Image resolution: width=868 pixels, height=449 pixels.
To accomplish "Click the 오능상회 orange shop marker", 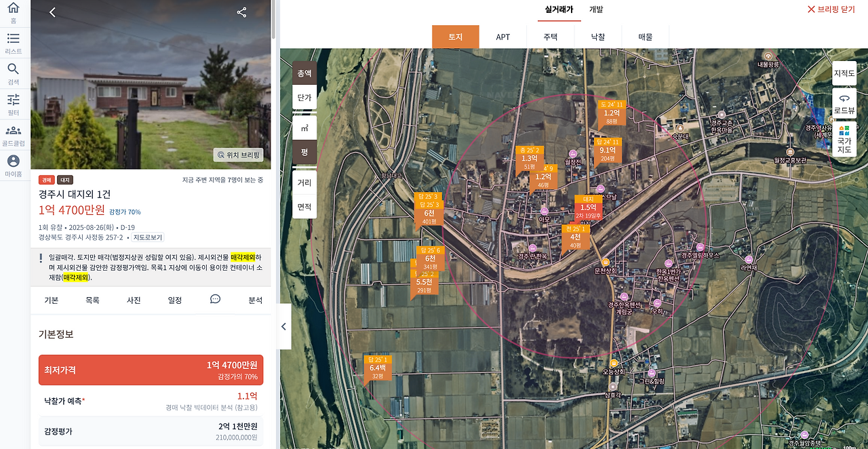I will coord(614,364).
